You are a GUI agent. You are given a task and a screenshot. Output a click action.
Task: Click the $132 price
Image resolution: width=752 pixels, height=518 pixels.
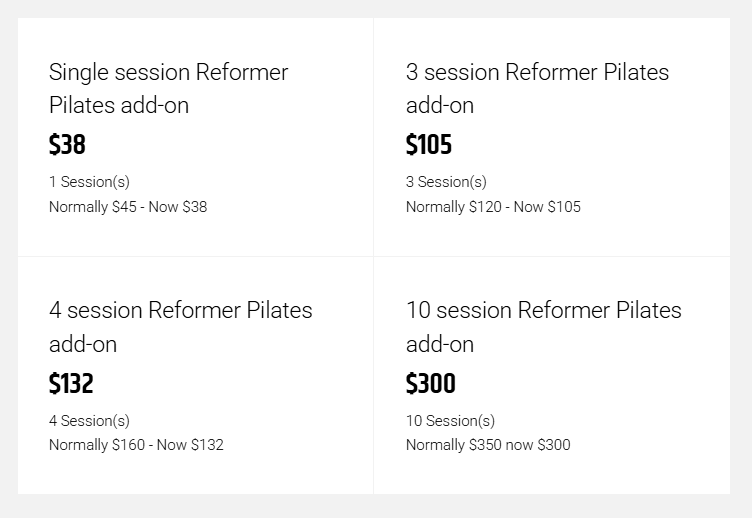[x=71, y=383]
